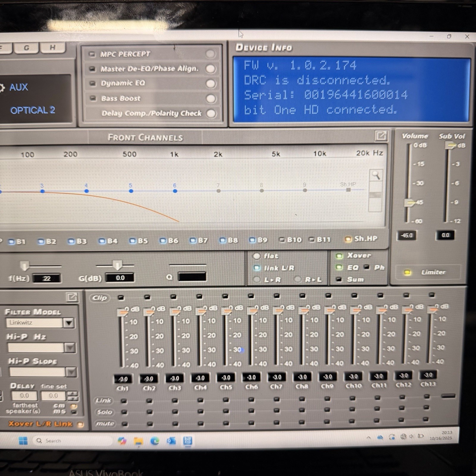
Task: Open Copilot from the taskbar
Action: click(x=122, y=441)
